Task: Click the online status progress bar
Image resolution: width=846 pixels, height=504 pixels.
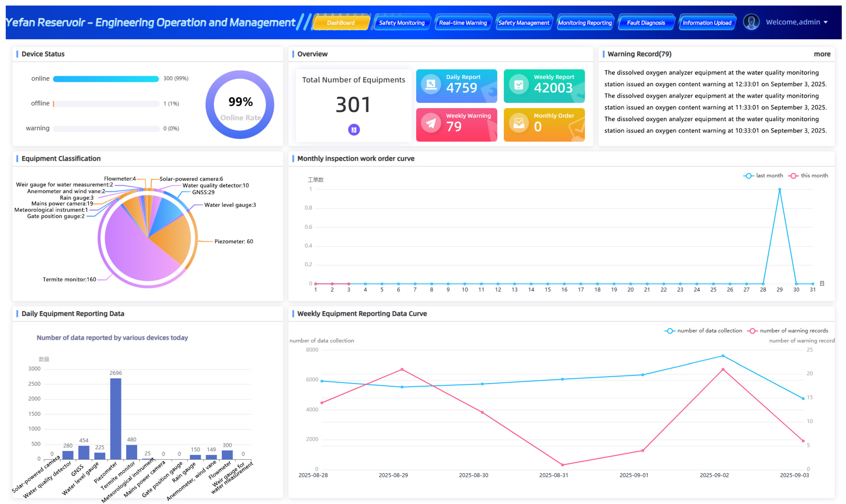Action: tap(106, 79)
